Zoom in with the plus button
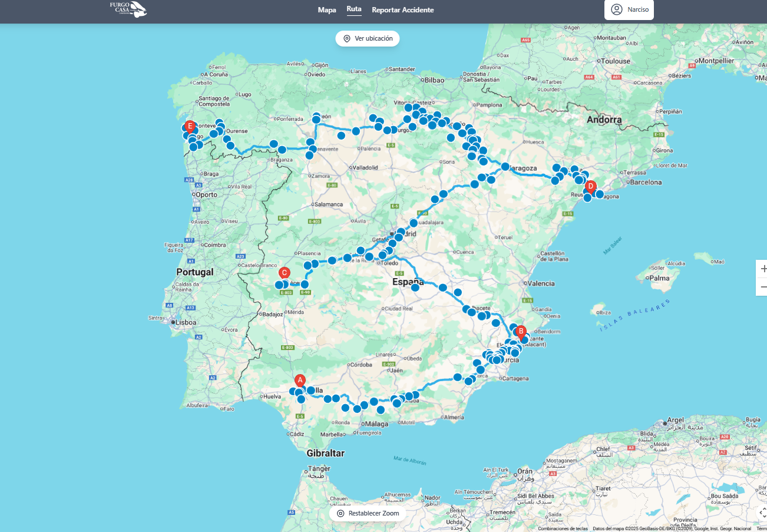767x532 pixels. click(x=763, y=268)
